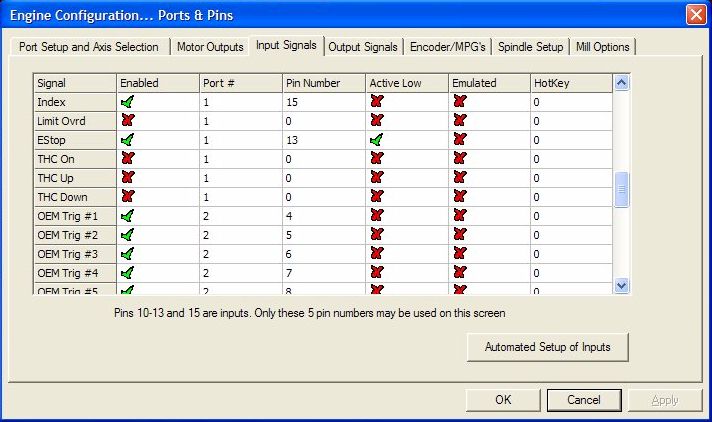712x422 pixels.
Task: Select the Input Signals tab
Action: tap(286, 45)
